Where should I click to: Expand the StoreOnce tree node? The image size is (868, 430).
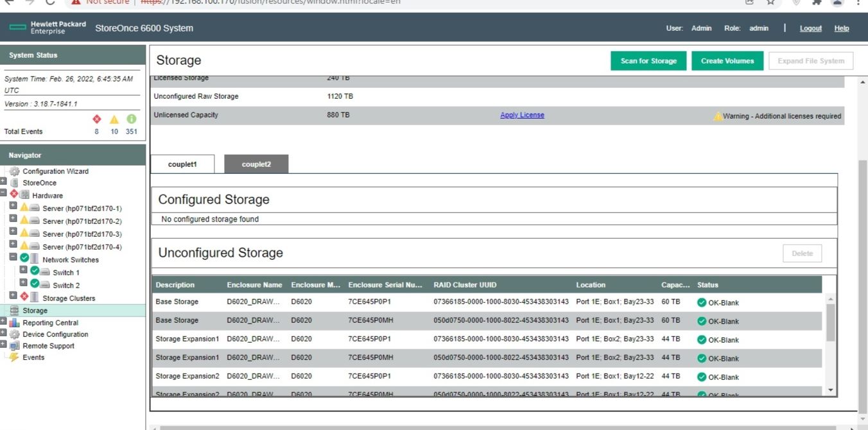coord(3,182)
